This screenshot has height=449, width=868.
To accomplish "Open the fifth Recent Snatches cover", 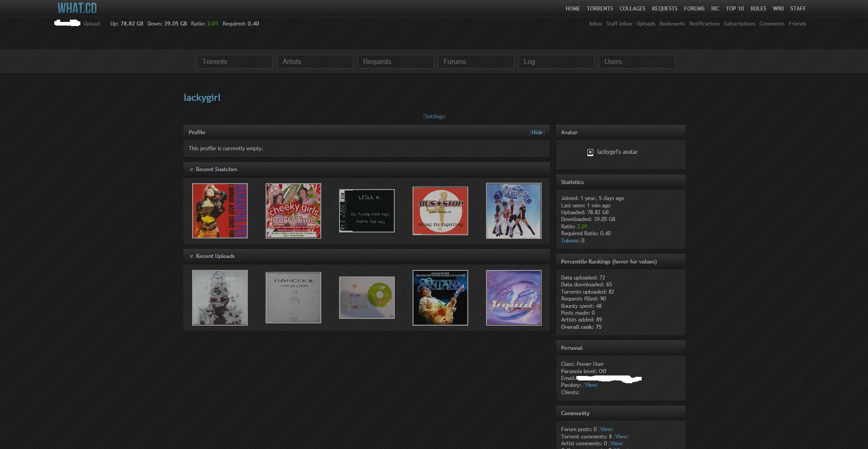I will pos(514,211).
